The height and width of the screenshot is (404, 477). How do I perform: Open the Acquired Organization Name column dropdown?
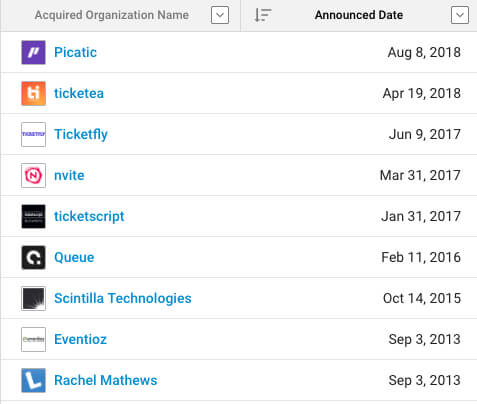coord(220,15)
